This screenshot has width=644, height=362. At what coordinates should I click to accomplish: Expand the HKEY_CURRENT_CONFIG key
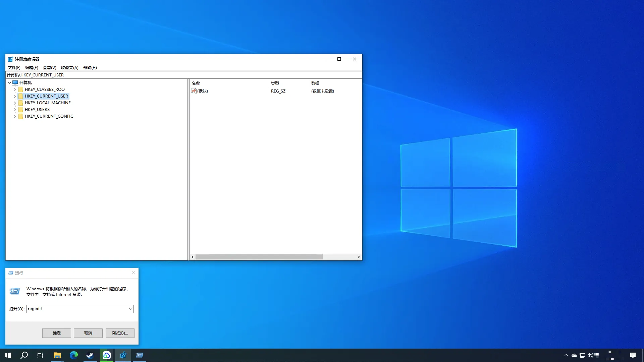(15, 116)
